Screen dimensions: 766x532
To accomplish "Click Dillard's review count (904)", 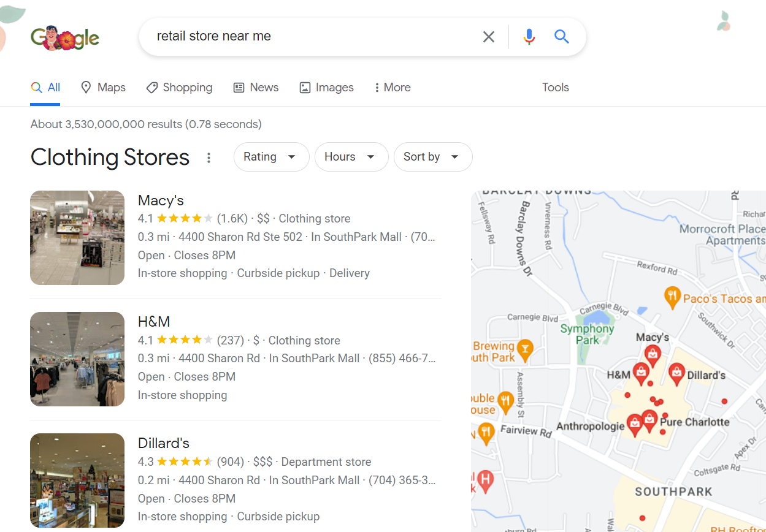I will coord(231,462).
